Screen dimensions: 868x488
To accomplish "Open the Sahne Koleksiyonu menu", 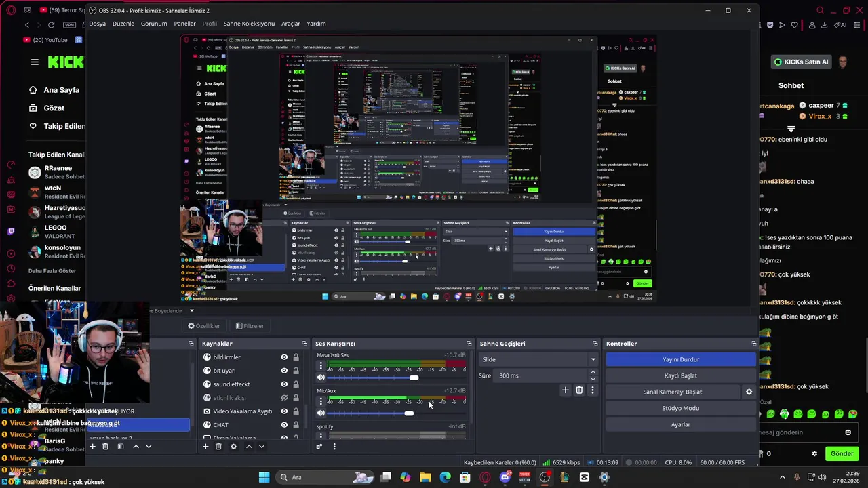I will [249, 24].
